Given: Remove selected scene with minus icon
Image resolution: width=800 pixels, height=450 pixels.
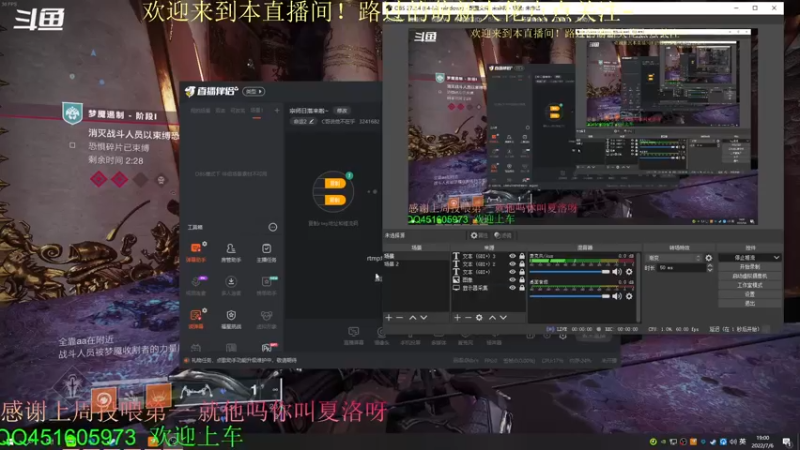Looking at the screenshot, I should click(399, 317).
